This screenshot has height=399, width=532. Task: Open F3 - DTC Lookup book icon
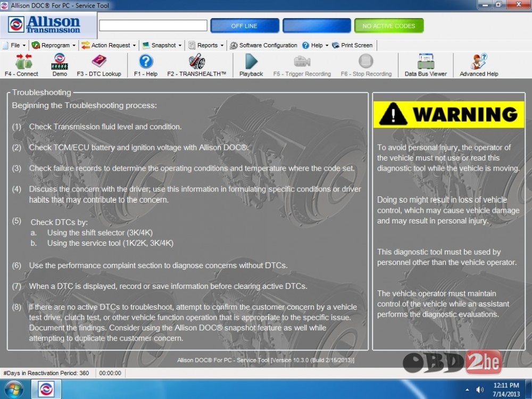pyautogui.click(x=99, y=62)
